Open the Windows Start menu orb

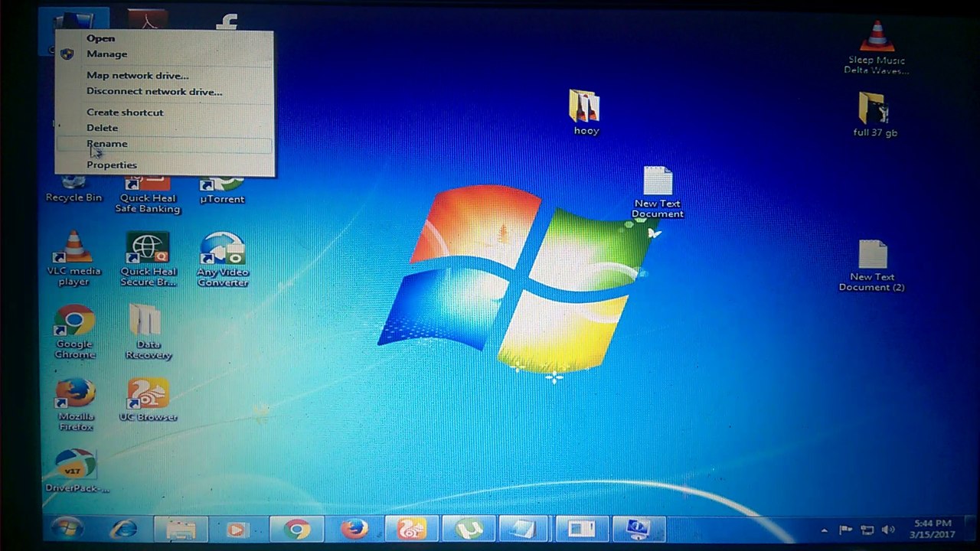67,529
